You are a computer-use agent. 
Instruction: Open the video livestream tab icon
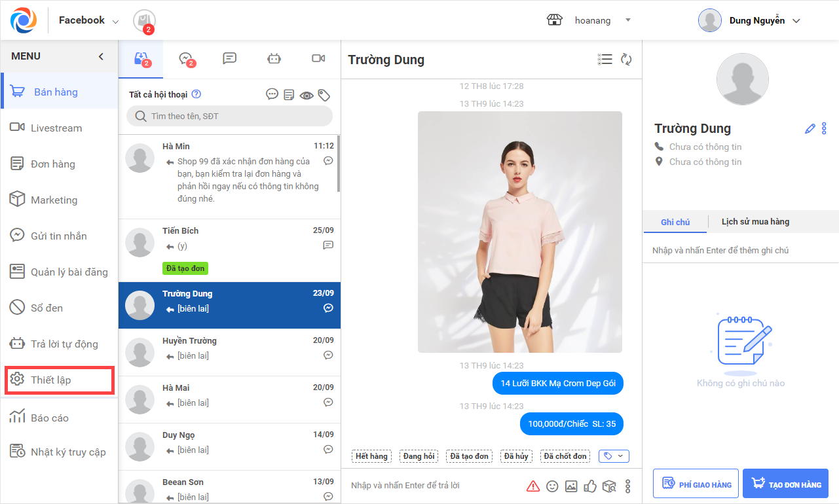pyautogui.click(x=318, y=59)
